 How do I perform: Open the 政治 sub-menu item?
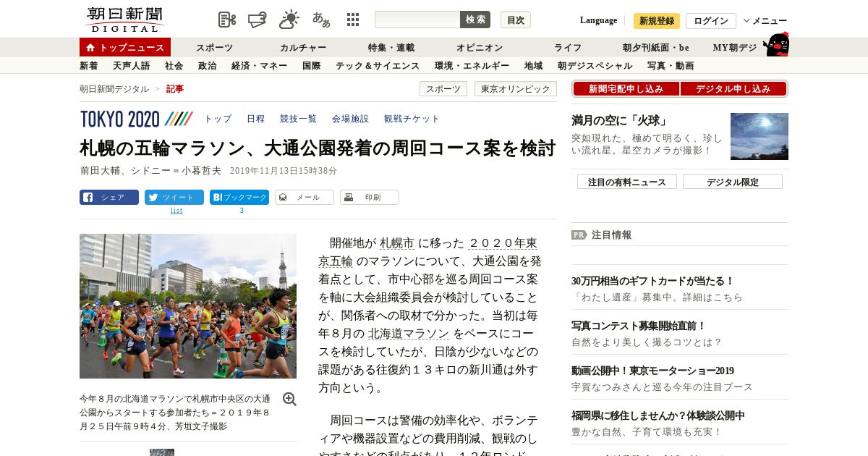pyautogui.click(x=207, y=66)
